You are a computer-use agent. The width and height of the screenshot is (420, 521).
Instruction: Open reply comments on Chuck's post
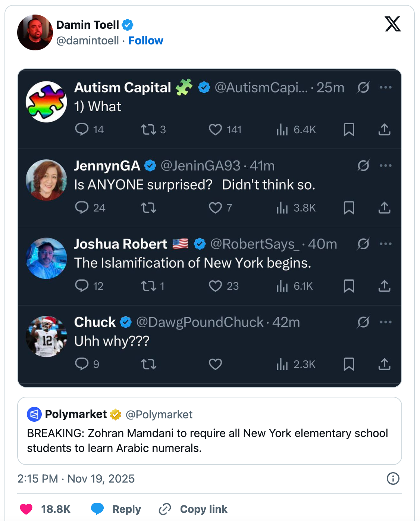point(82,364)
